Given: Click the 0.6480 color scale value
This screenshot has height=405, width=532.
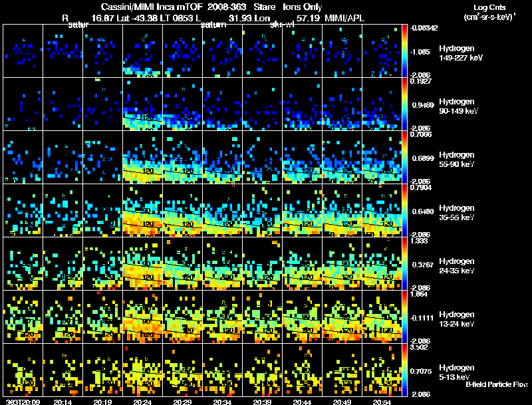Looking at the screenshot, I should 423,211.
